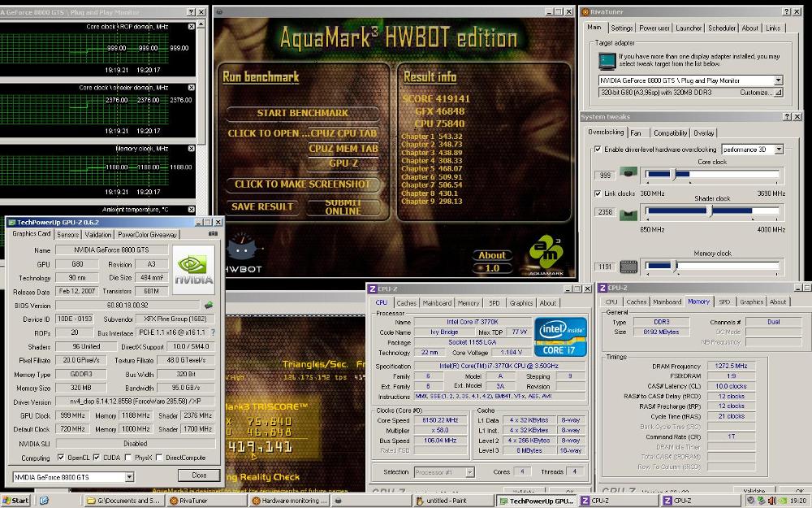
Task: Click CLICK TO MAKE SCREENSHOT button
Action: pyautogui.click(x=302, y=184)
